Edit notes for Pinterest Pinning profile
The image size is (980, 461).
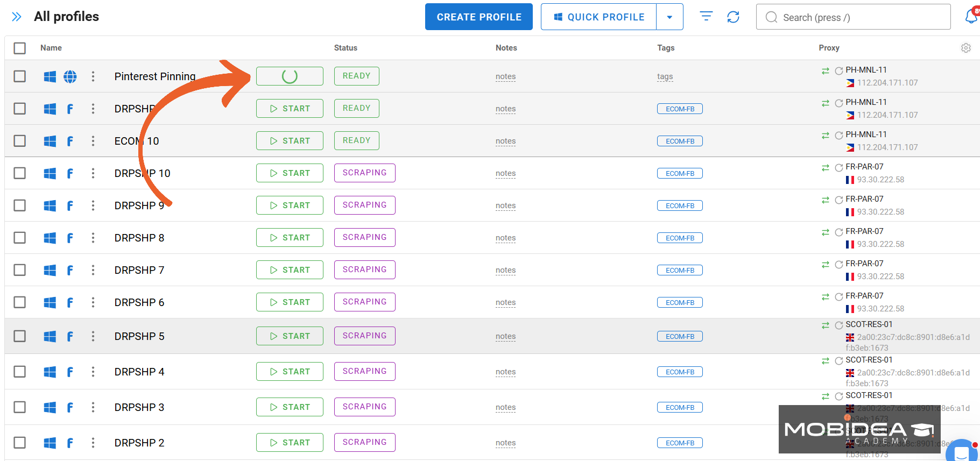pos(505,76)
